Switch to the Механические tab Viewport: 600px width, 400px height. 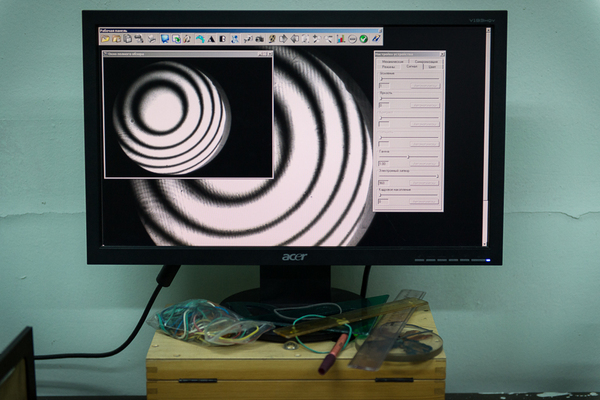pos(393,61)
